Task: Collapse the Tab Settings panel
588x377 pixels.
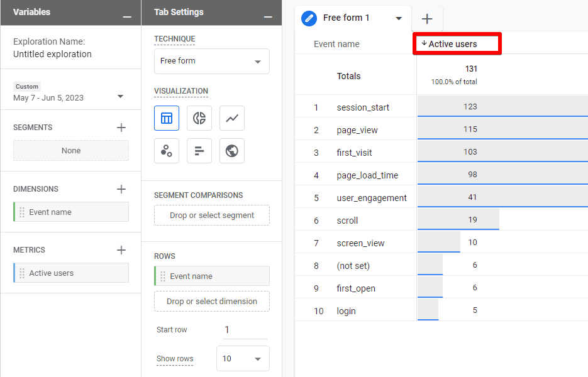Action: tap(268, 15)
